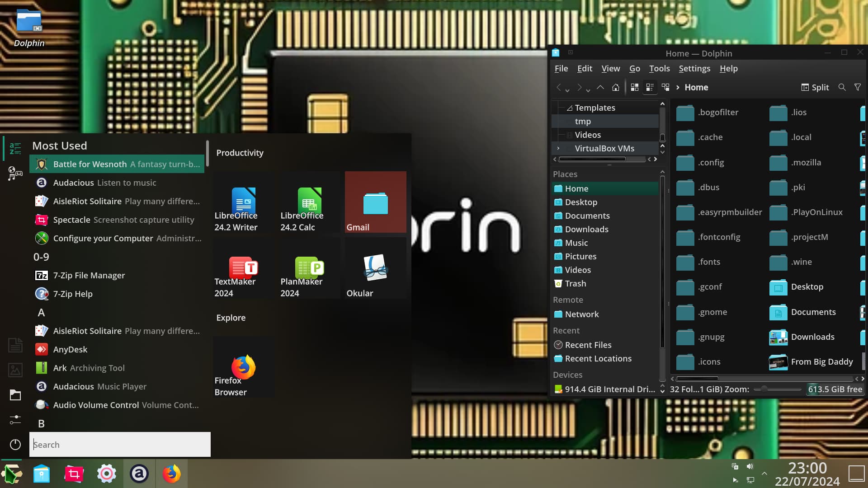
Task: Open the Help menu in Dolphin
Action: [x=728, y=68]
